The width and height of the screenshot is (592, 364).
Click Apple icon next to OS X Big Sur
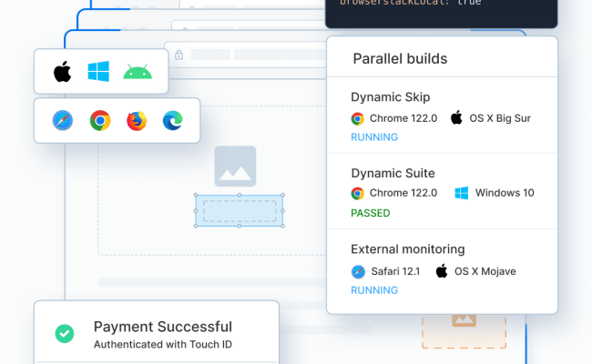tap(456, 117)
